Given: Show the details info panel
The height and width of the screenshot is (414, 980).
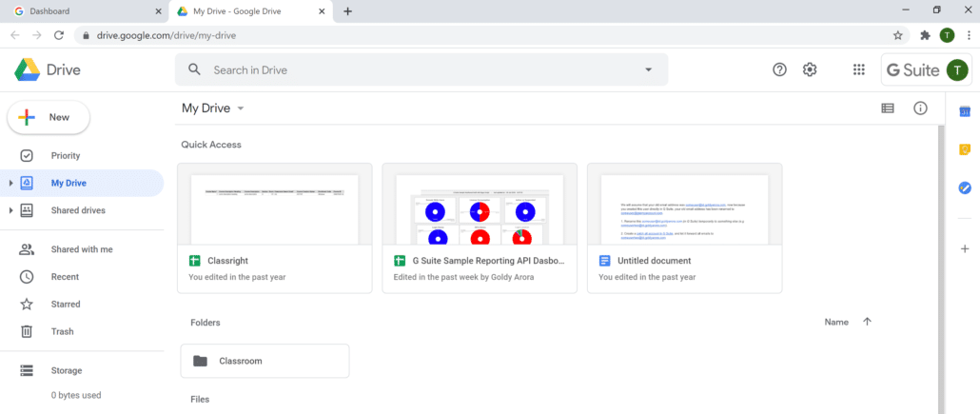Looking at the screenshot, I should pyautogui.click(x=920, y=108).
